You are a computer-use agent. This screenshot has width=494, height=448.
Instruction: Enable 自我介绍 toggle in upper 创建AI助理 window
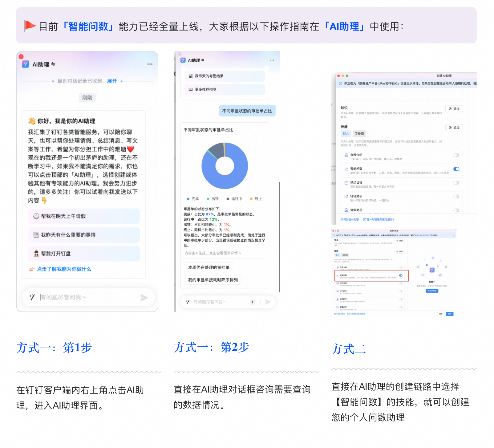tap(456, 155)
